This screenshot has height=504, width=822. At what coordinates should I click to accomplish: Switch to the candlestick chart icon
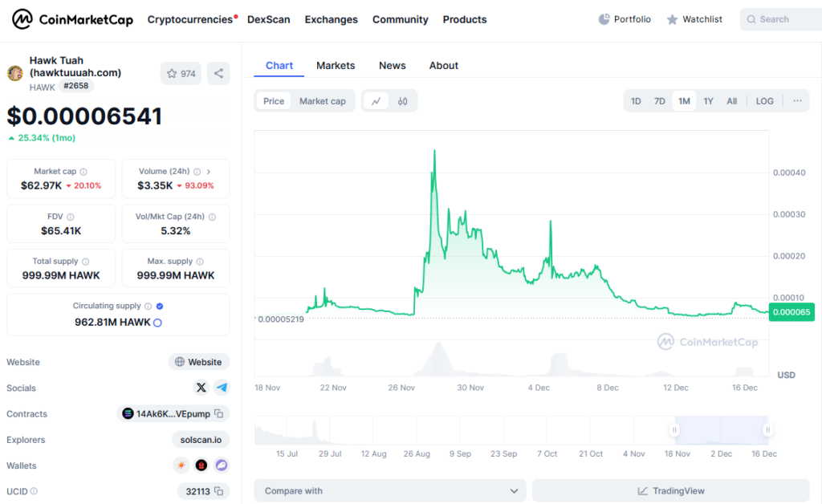click(x=402, y=101)
